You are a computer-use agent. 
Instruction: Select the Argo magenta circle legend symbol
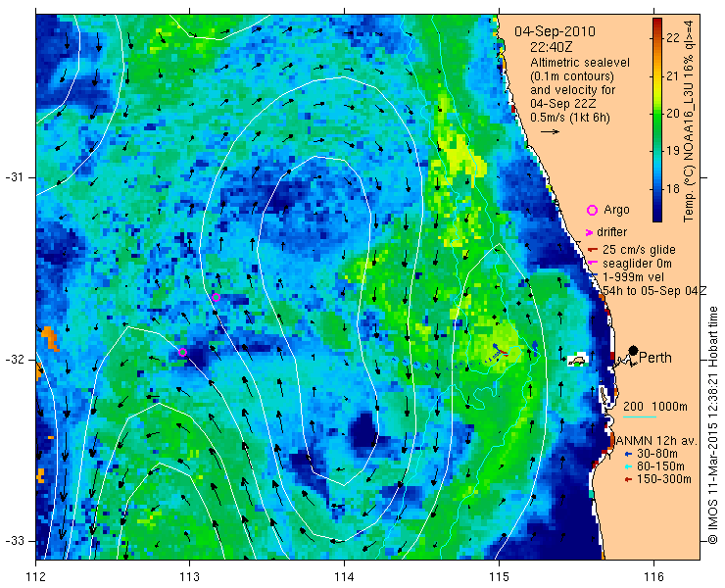[592, 211]
